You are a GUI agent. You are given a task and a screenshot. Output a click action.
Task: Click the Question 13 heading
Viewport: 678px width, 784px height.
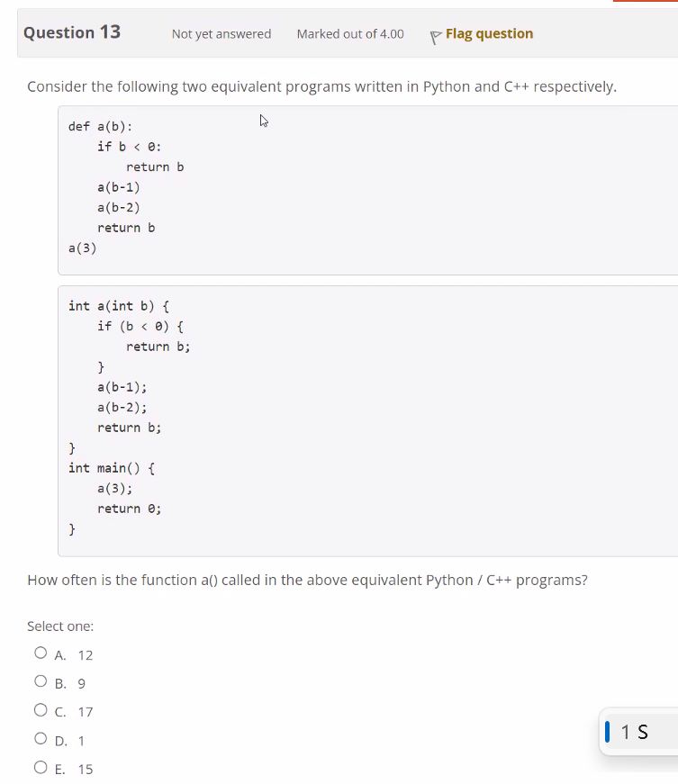point(71,32)
